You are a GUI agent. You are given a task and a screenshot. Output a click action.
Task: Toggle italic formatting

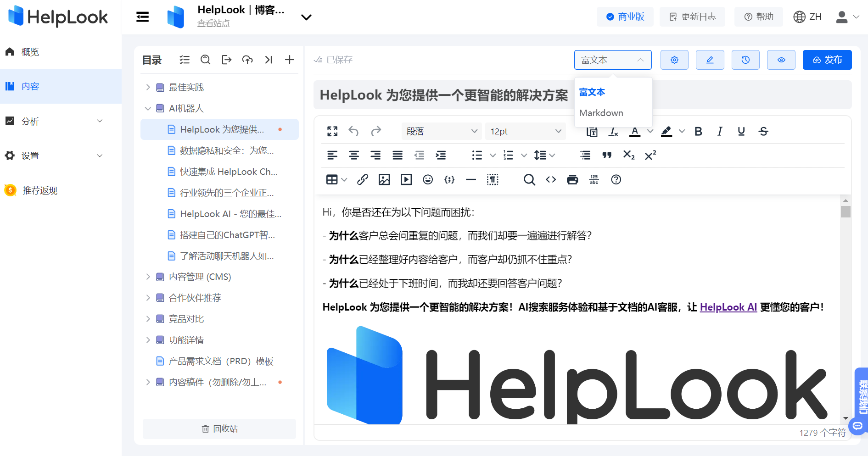[720, 132]
